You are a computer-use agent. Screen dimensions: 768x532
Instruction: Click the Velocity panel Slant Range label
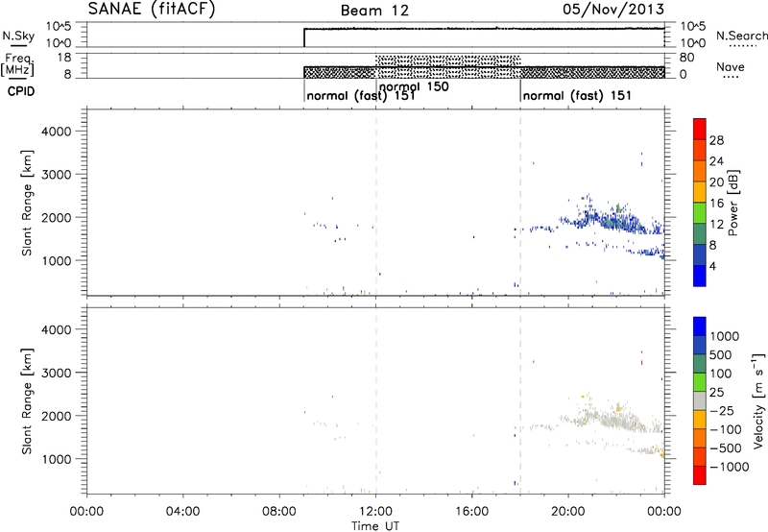coord(27,401)
